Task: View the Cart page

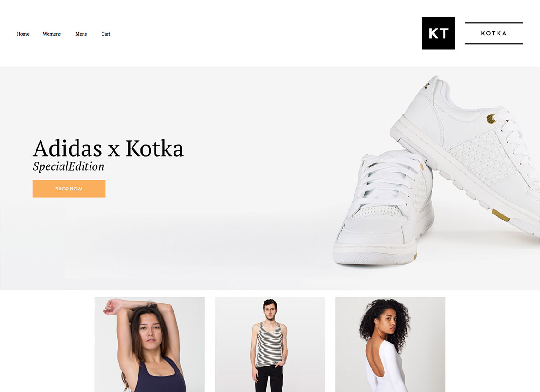Action: 106,34
